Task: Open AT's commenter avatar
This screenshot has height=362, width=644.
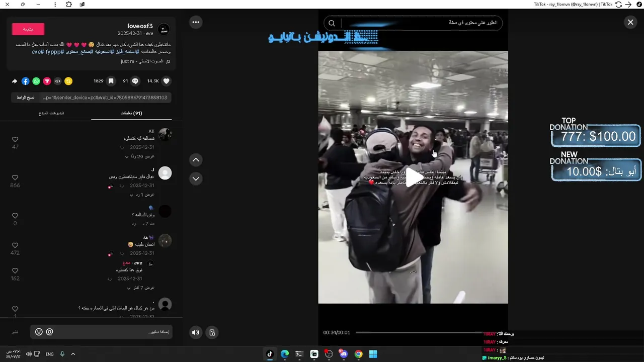Action: 165,135
